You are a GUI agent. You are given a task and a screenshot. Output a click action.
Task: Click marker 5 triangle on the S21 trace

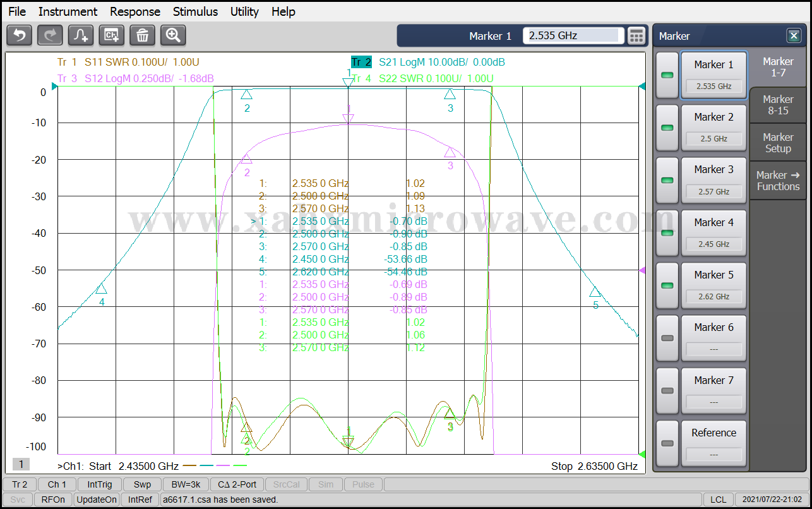coord(595,292)
